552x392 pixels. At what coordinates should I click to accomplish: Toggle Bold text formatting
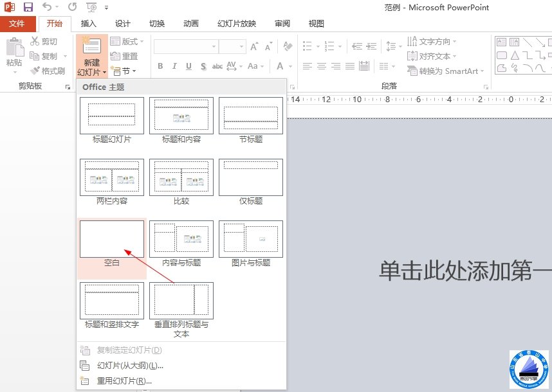click(160, 66)
